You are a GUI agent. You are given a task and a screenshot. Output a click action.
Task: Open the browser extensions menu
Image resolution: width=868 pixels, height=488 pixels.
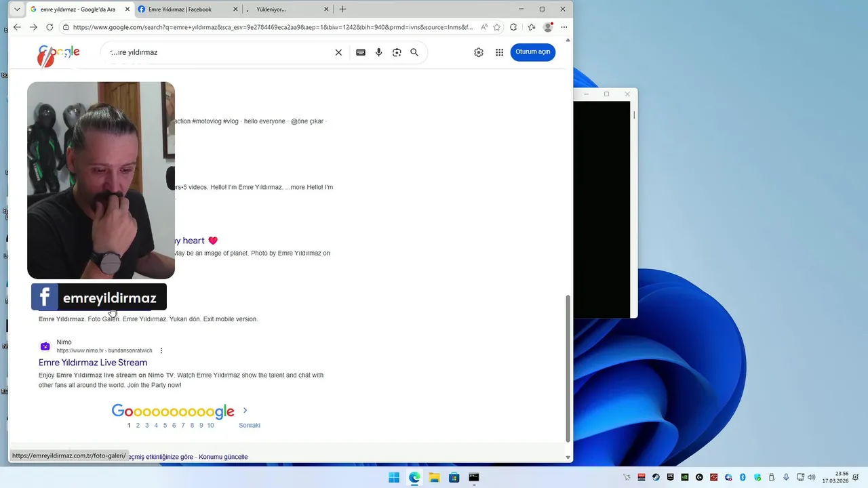pos(513,27)
